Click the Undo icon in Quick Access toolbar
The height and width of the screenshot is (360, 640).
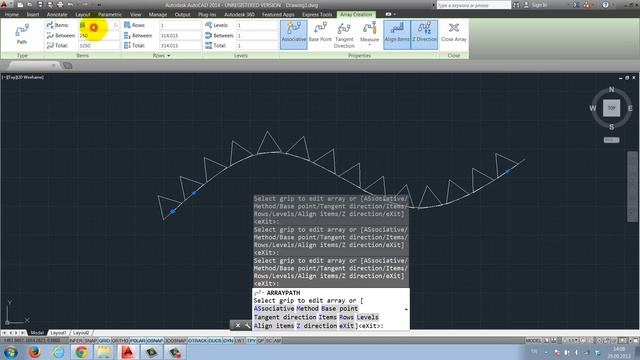tap(70, 5)
